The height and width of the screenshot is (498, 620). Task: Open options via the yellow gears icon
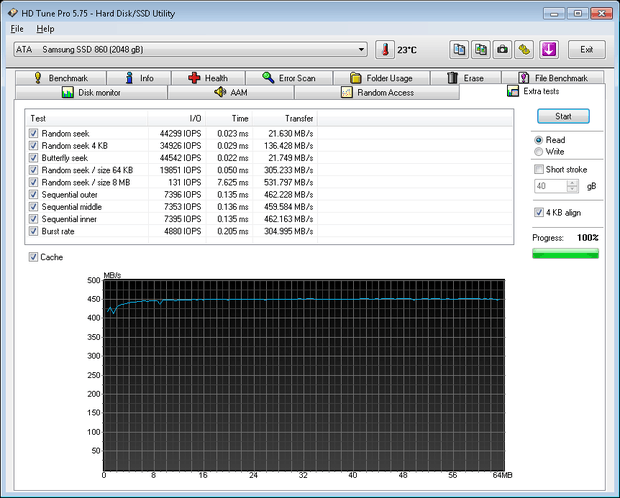(524, 50)
